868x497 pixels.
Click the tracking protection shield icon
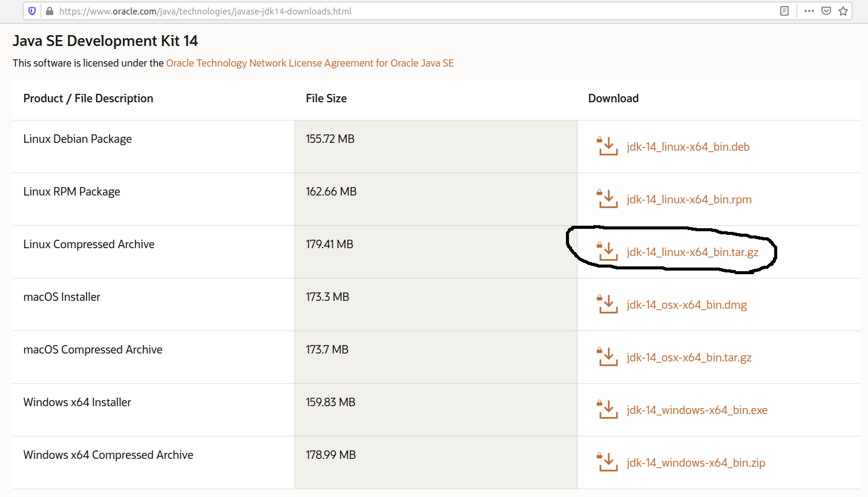(32, 11)
